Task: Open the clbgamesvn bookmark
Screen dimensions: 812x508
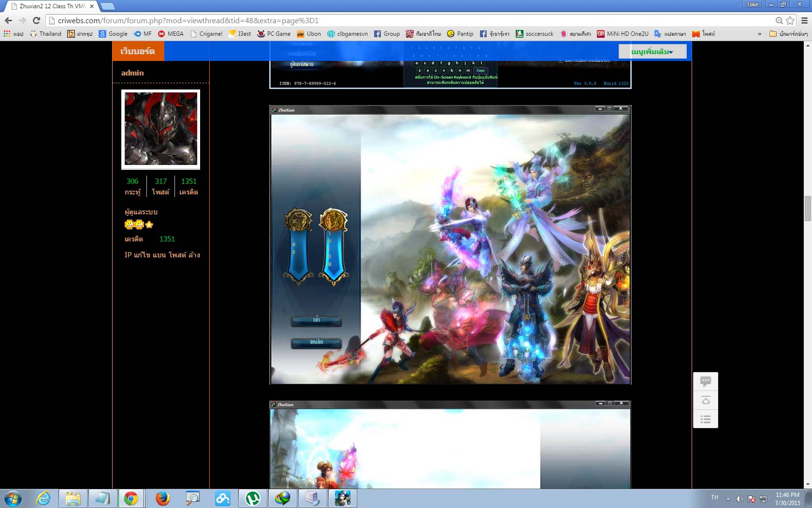Action: click(x=348, y=34)
